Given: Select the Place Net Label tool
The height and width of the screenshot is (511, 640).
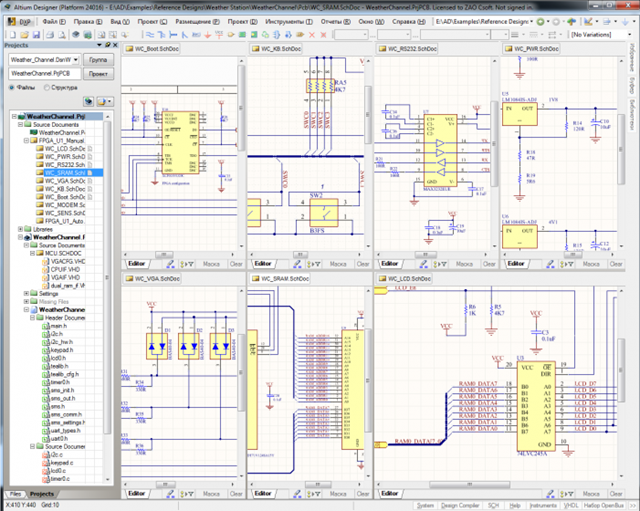Looking at the screenshot, I should tap(196, 35).
